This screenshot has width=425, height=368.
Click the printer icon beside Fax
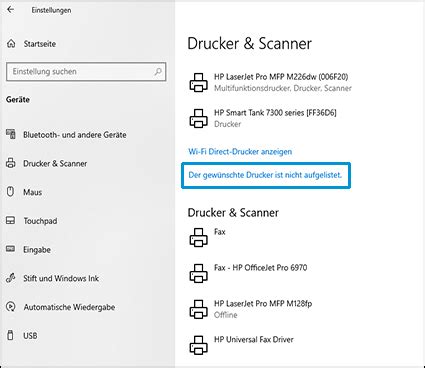(199, 237)
